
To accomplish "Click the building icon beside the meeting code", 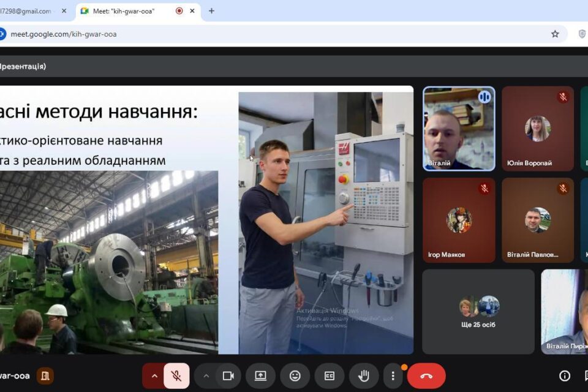I will [x=45, y=375].
